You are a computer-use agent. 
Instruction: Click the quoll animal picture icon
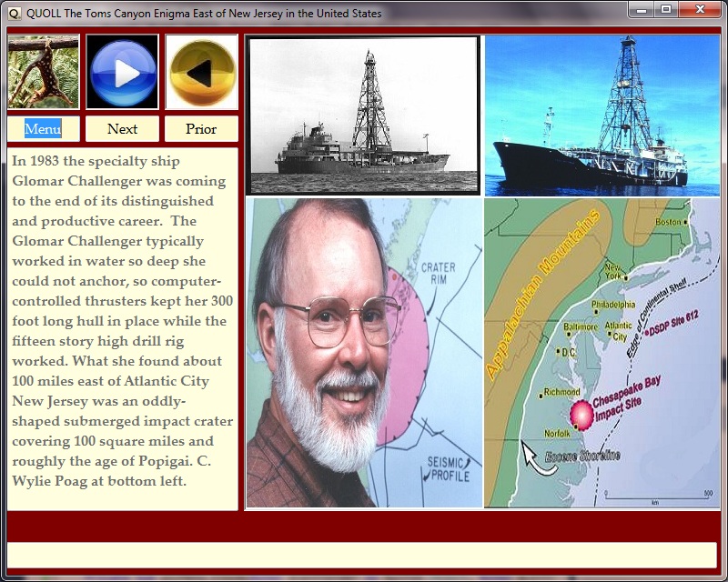[x=43, y=72]
